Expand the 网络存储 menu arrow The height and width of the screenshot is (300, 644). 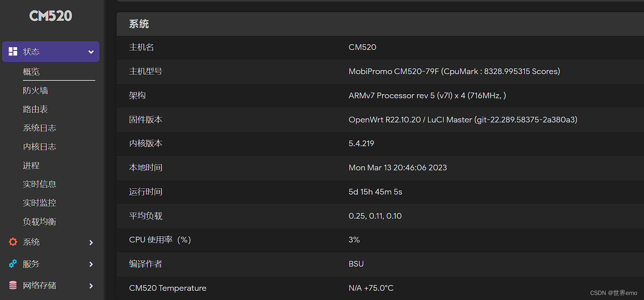click(x=91, y=286)
